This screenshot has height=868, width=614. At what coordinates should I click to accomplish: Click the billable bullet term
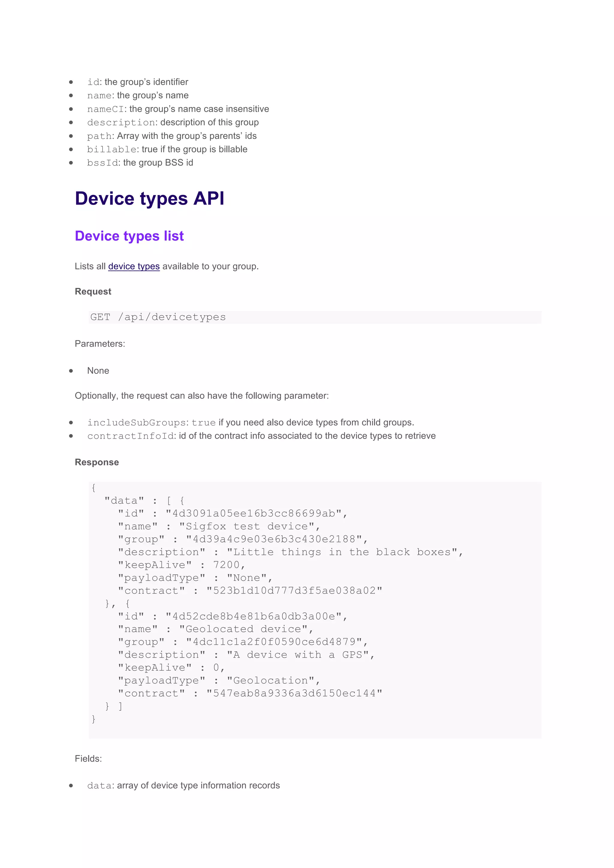tap(112, 149)
